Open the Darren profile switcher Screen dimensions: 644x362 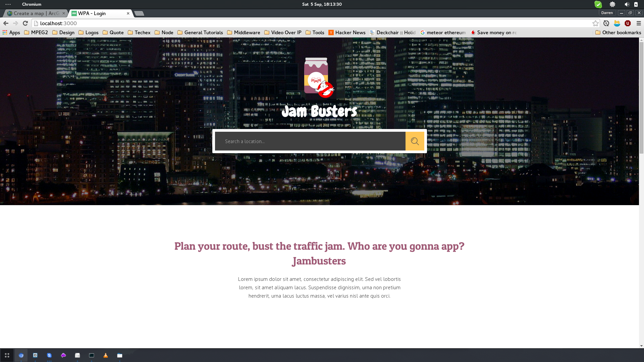click(x=607, y=13)
